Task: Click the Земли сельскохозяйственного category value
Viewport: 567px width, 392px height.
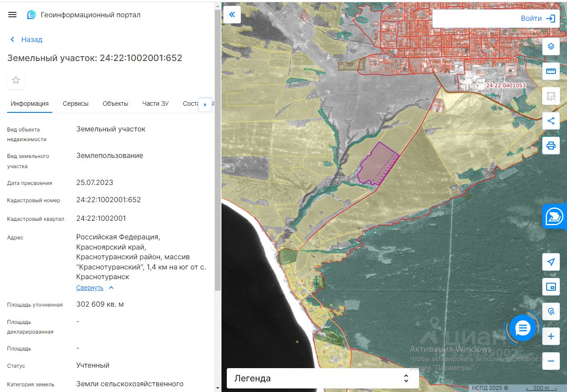Action: point(130,384)
